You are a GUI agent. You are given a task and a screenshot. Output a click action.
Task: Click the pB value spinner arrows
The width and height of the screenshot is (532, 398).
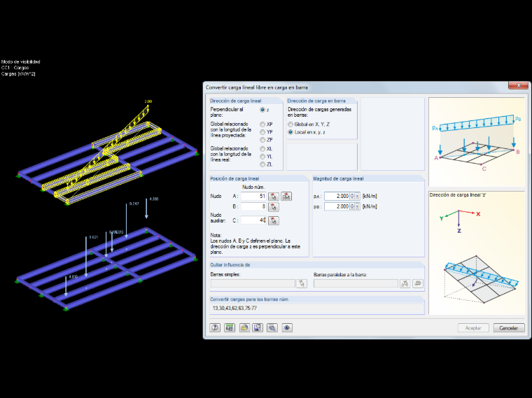tap(352, 206)
